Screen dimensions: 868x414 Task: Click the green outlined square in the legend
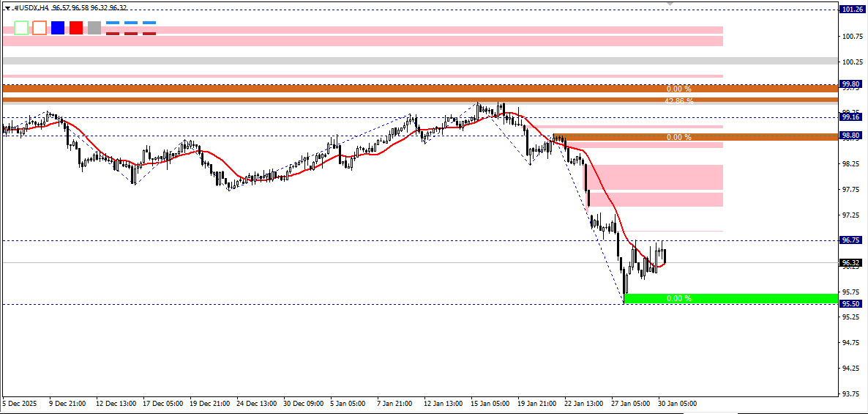pos(21,28)
